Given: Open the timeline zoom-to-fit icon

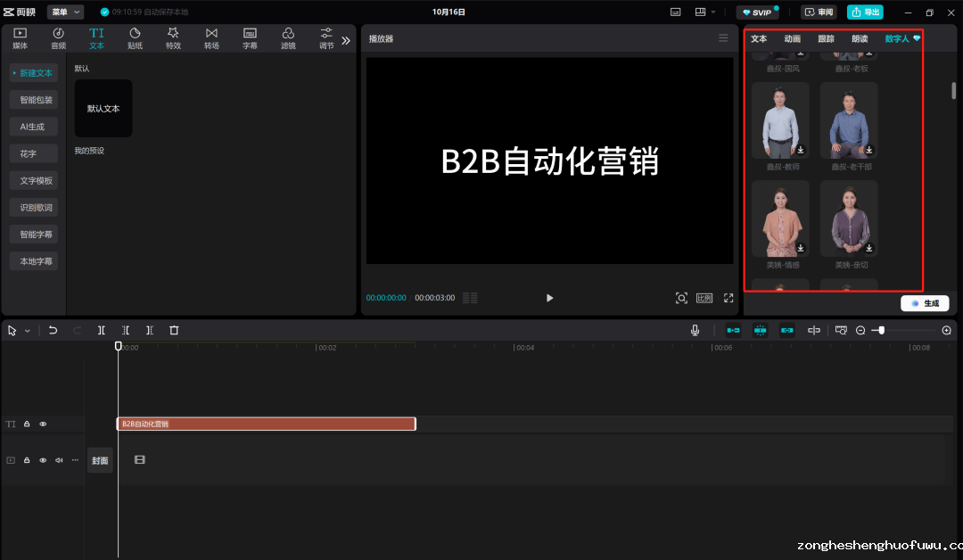Looking at the screenshot, I should (x=841, y=330).
